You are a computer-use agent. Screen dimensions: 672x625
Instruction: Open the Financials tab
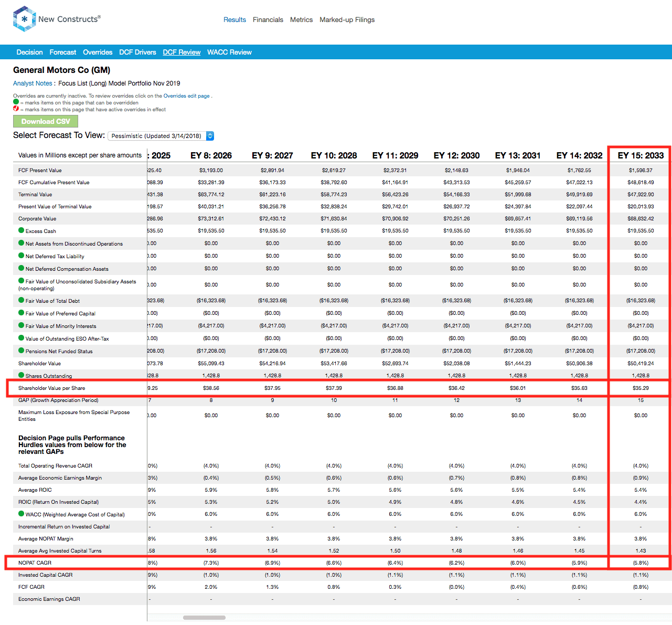click(x=268, y=19)
